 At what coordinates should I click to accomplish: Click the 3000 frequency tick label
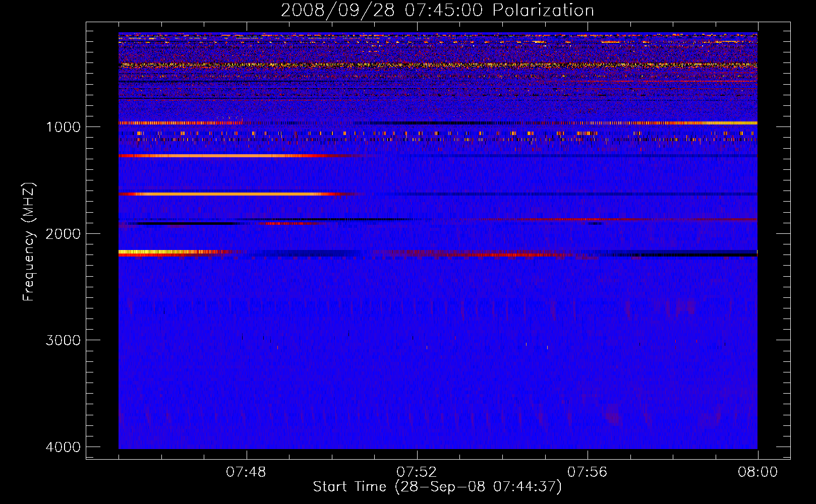click(63, 340)
